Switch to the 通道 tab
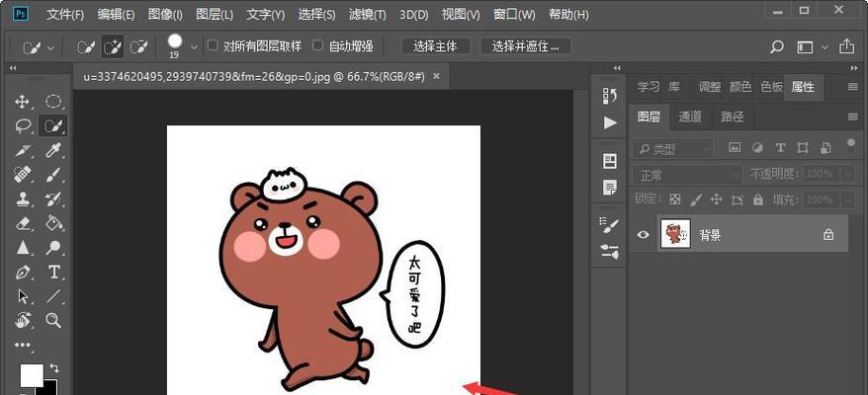 point(690,117)
